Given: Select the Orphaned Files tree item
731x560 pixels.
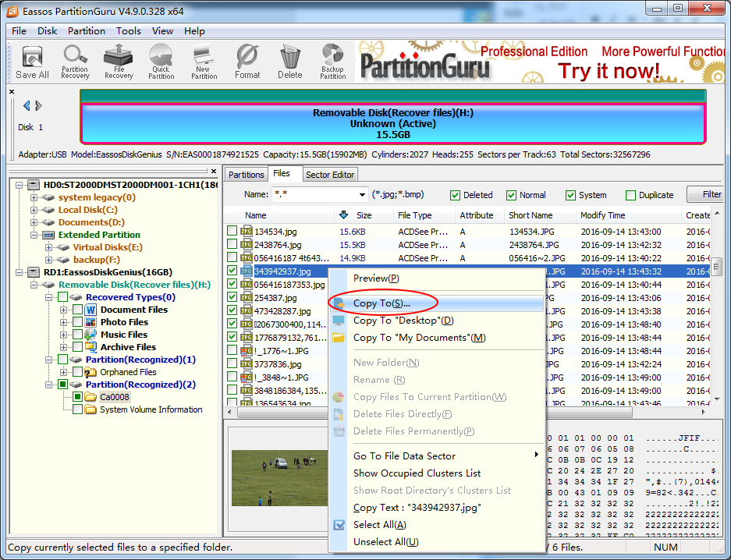Looking at the screenshot, I should coord(128,372).
